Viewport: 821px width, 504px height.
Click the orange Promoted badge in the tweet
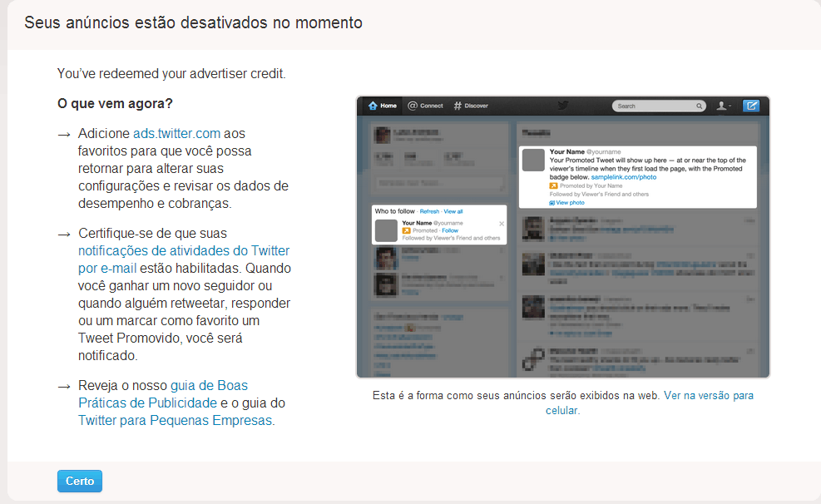click(553, 185)
